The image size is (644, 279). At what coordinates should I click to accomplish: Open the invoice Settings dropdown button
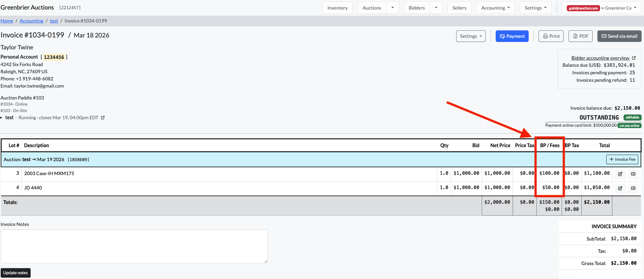(x=471, y=36)
